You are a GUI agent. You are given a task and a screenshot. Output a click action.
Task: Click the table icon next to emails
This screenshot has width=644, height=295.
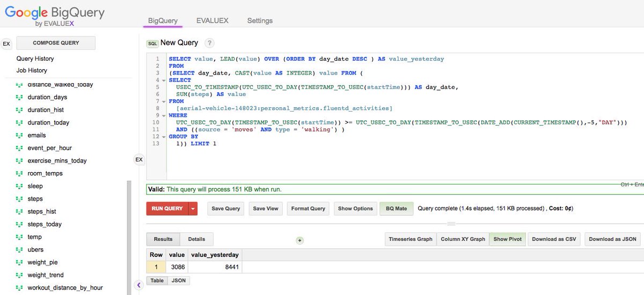[x=19, y=136]
